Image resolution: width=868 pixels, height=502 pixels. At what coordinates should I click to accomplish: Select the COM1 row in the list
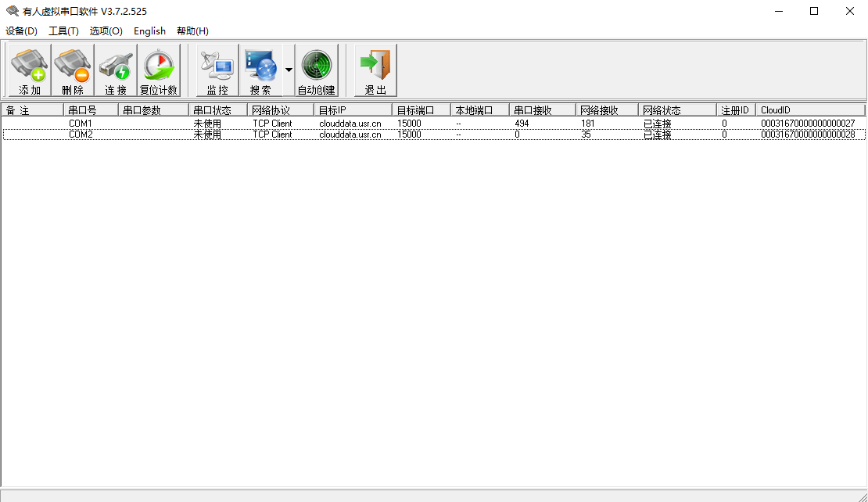81,124
